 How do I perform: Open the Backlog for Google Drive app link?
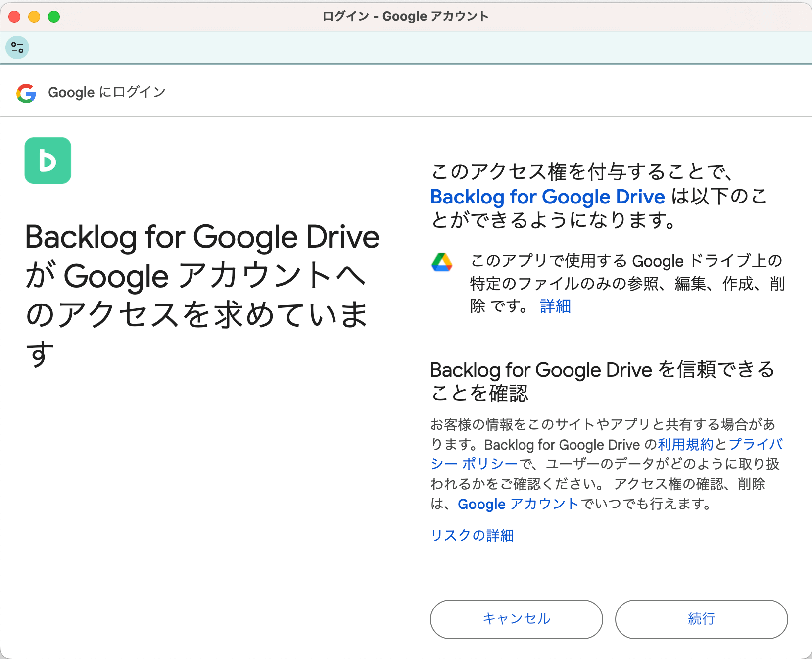coord(548,197)
